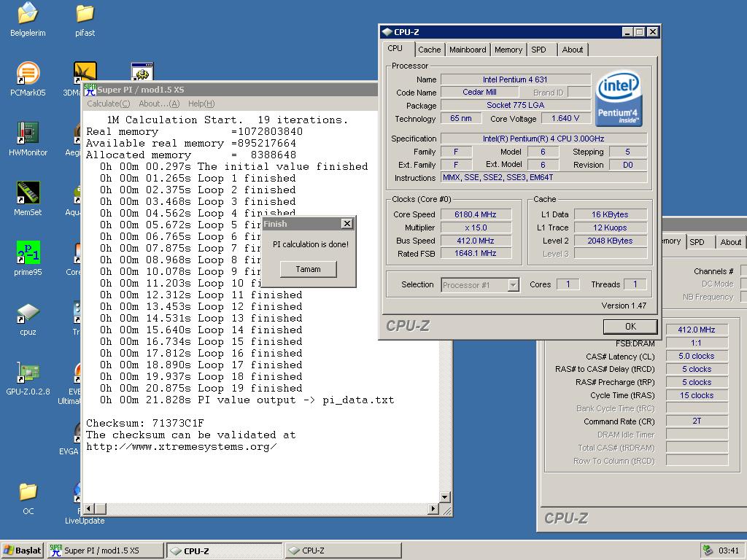Click the Revision value D0

pos(628,165)
